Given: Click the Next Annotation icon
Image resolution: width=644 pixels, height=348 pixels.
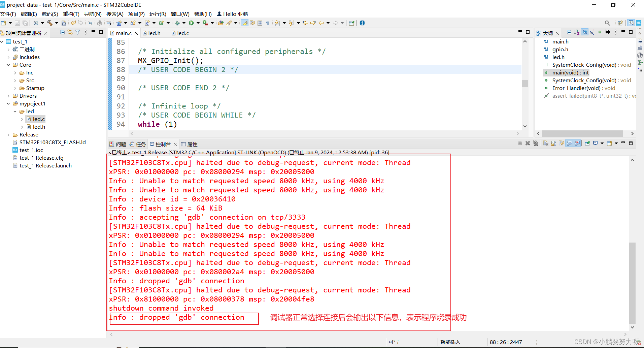Looking at the screenshot, I should pyautogui.click(x=277, y=23).
